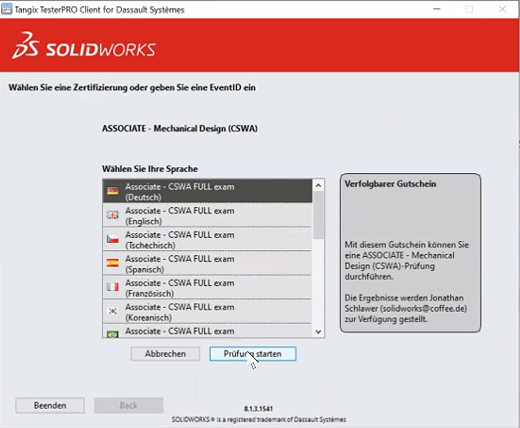Viewport: 520px width, 428px height.
Task: Select the CSWA FULL exam (Deutsch) row
Action: [207, 191]
